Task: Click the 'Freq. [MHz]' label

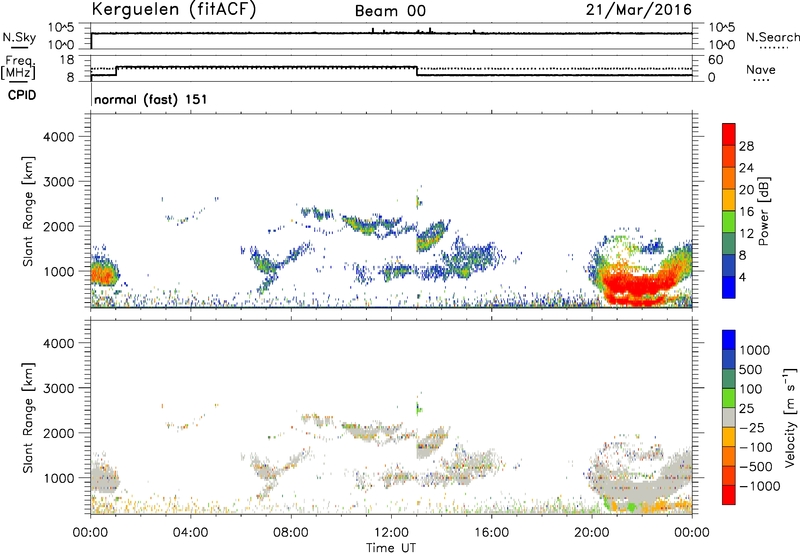Action: point(18,67)
